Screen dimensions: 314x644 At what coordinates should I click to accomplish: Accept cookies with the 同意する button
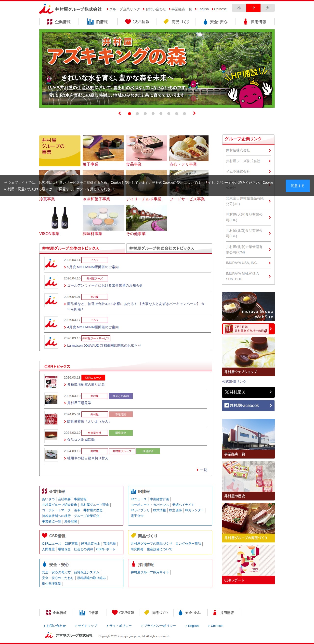298,186
